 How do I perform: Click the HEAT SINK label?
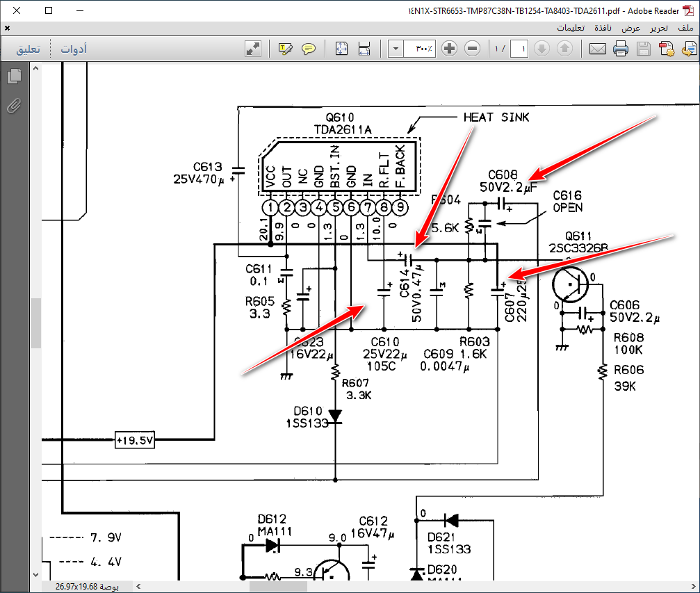click(x=496, y=117)
